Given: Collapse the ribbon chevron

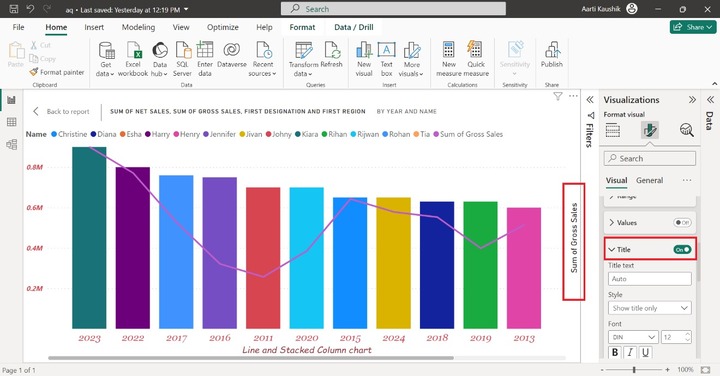Looking at the screenshot, I should 714,84.
